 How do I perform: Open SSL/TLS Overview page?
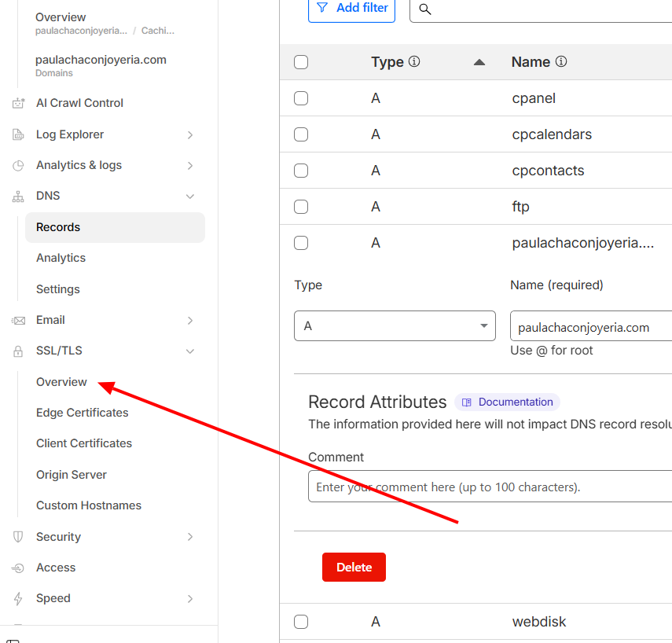tap(61, 382)
